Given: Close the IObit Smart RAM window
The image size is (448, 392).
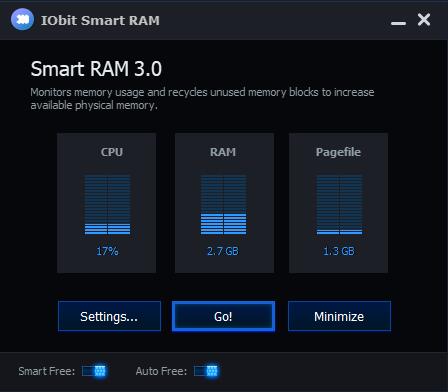Looking at the screenshot, I should 424,20.
